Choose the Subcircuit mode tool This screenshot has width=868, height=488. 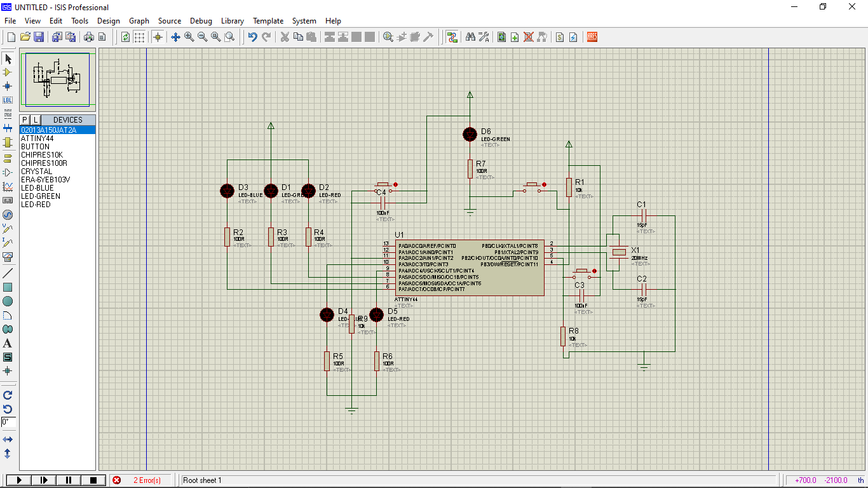(8, 142)
